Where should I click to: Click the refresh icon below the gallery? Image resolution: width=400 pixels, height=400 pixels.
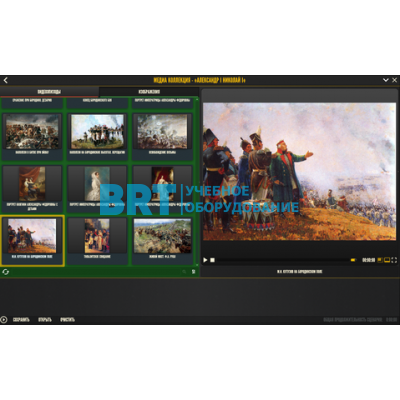click(5, 272)
